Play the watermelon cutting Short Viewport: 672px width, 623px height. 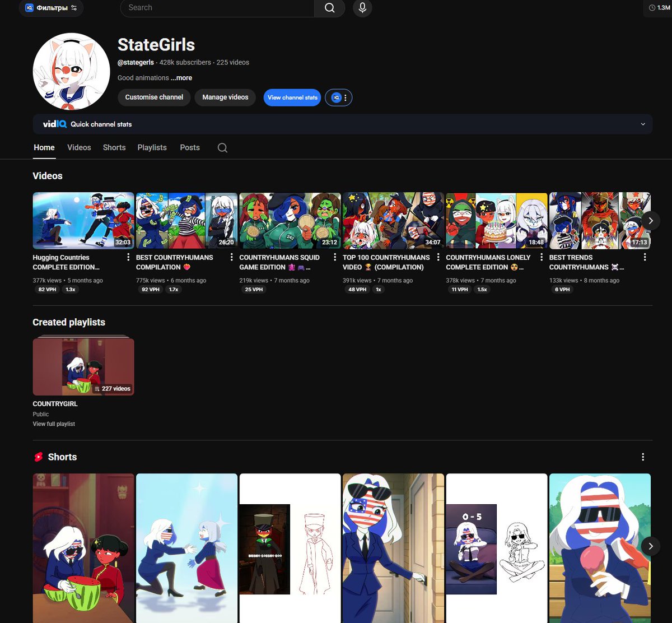pyautogui.click(x=83, y=548)
